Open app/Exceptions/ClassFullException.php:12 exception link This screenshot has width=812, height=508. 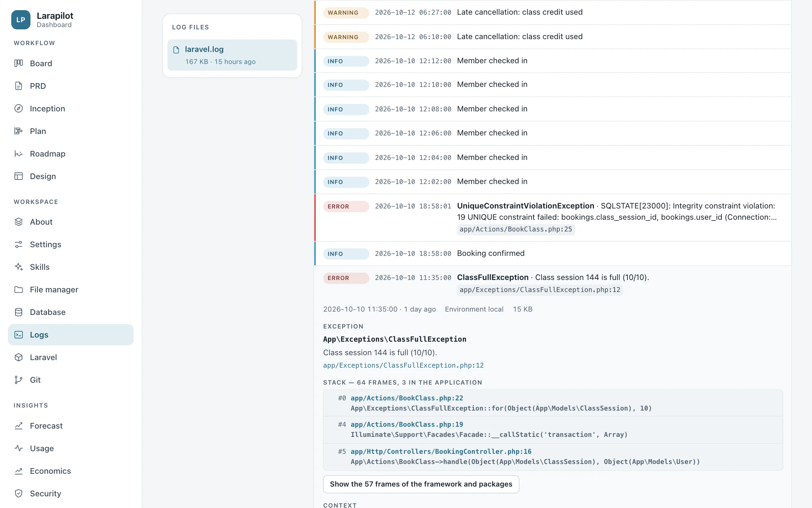coord(403,365)
